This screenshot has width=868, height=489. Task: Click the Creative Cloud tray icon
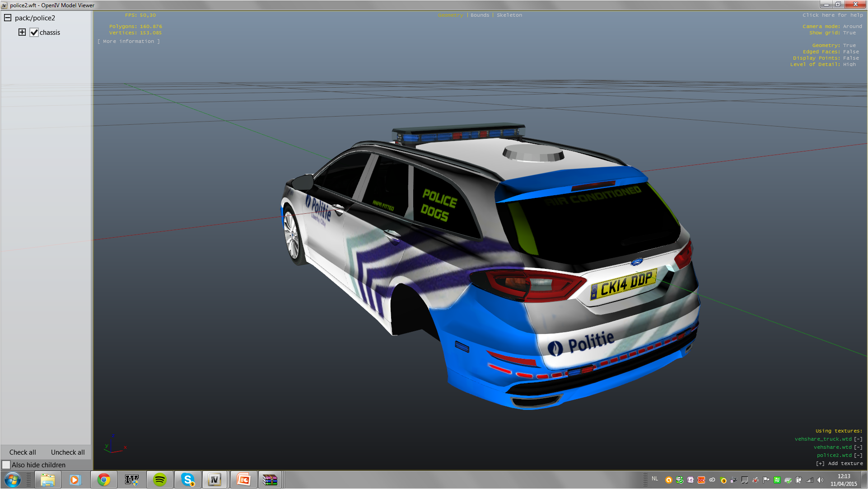click(712, 480)
